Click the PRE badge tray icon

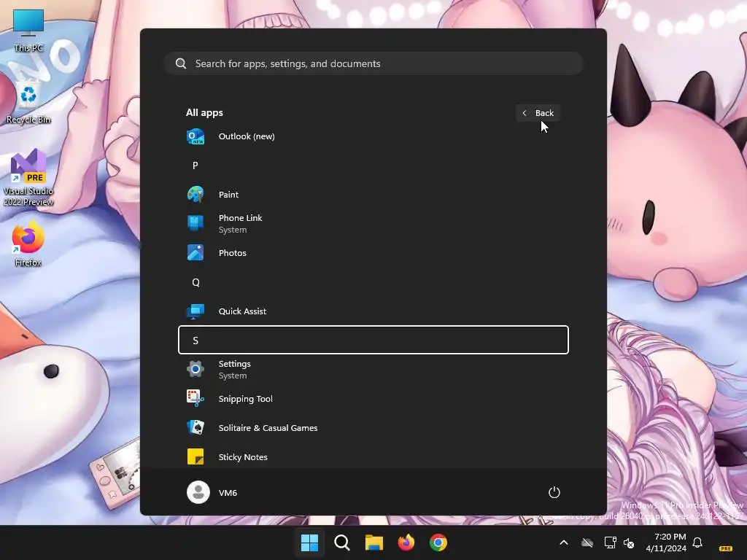[x=726, y=548]
